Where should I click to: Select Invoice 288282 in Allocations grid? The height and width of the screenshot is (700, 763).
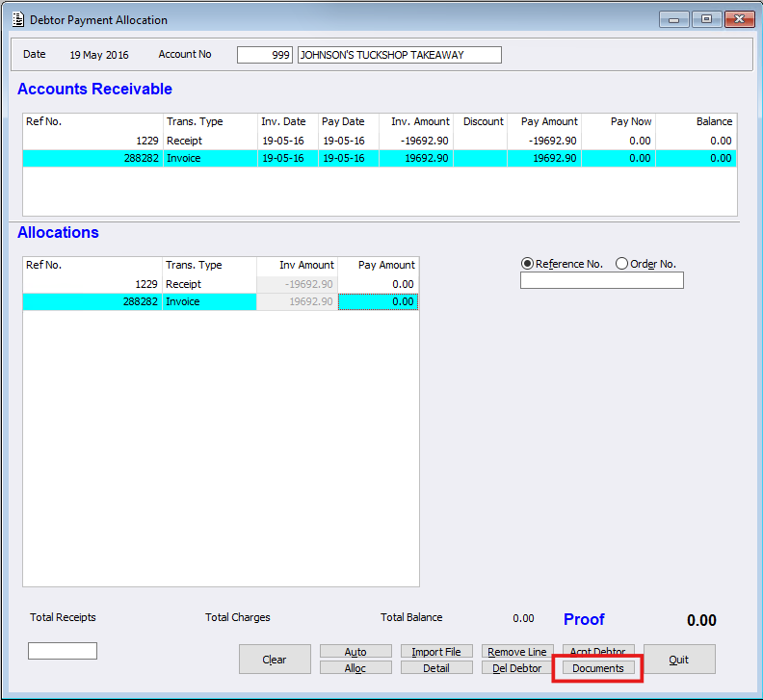pyautogui.click(x=221, y=301)
